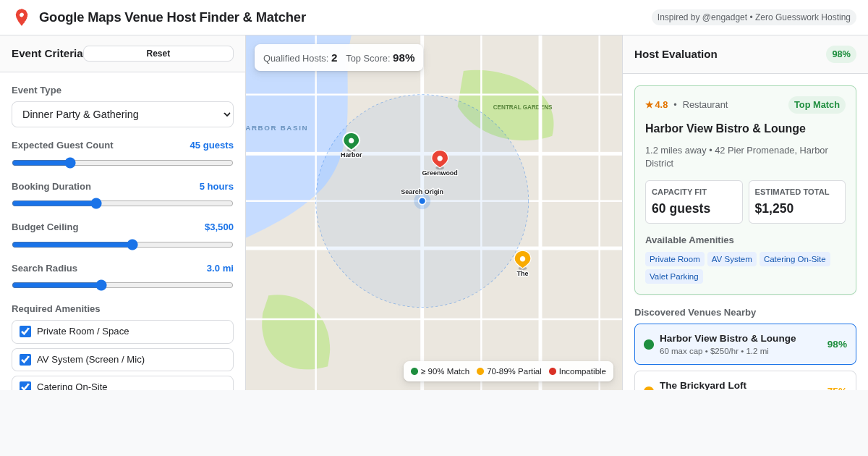Click the 'Discovered Venues Nearby' heading
The width and height of the screenshot is (868, 456).
coord(695,313)
